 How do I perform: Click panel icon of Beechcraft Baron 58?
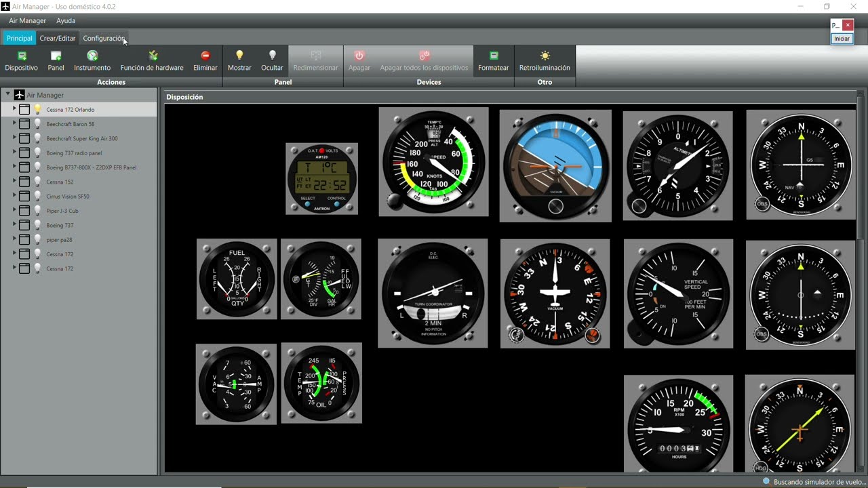[x=24, y=124]
